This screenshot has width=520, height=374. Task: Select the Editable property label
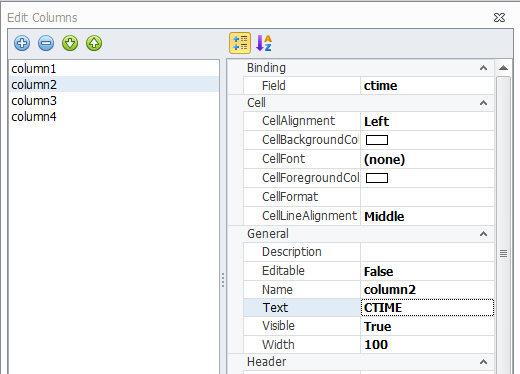(283, 271)
